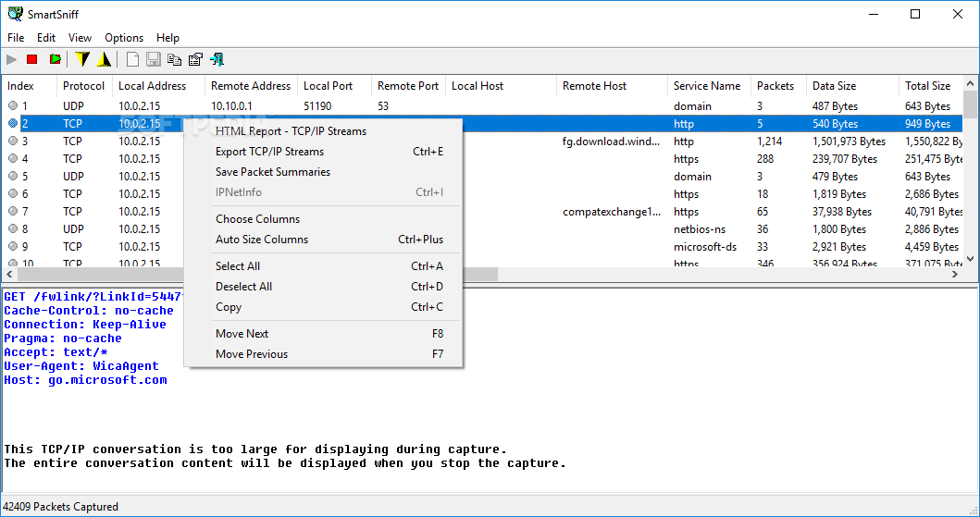Screen dimensions: 980x517
Task: Sort by Total Size column header
Action: point(931,86)
